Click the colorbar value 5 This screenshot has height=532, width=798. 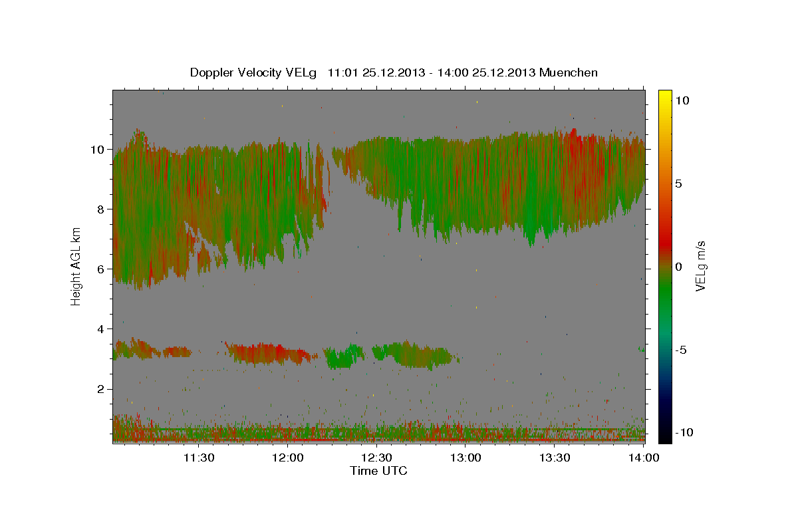pos(679,184)
